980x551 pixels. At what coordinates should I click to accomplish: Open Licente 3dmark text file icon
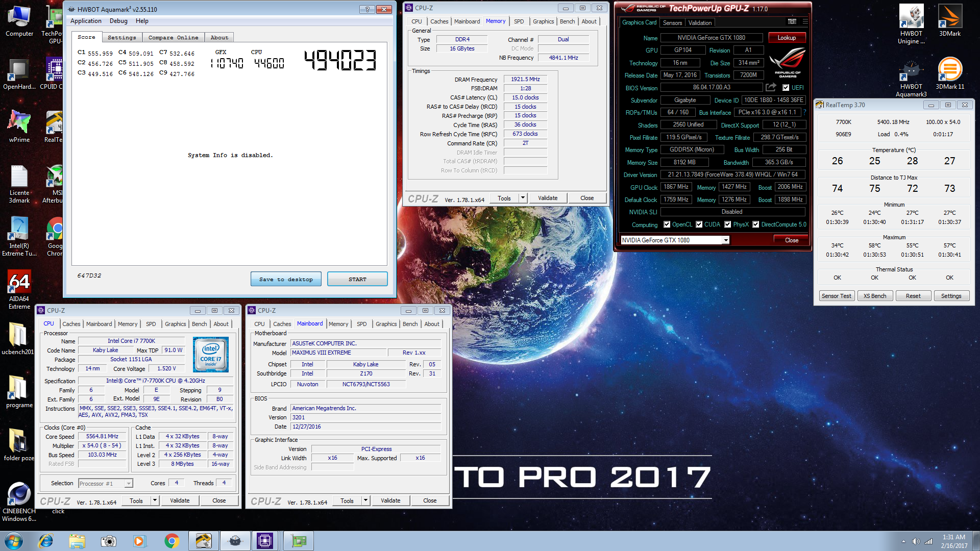point(19,184)
